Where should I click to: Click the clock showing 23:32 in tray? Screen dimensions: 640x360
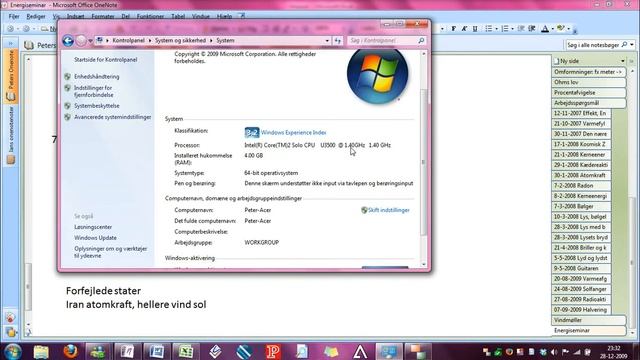[x=613, y=349]
